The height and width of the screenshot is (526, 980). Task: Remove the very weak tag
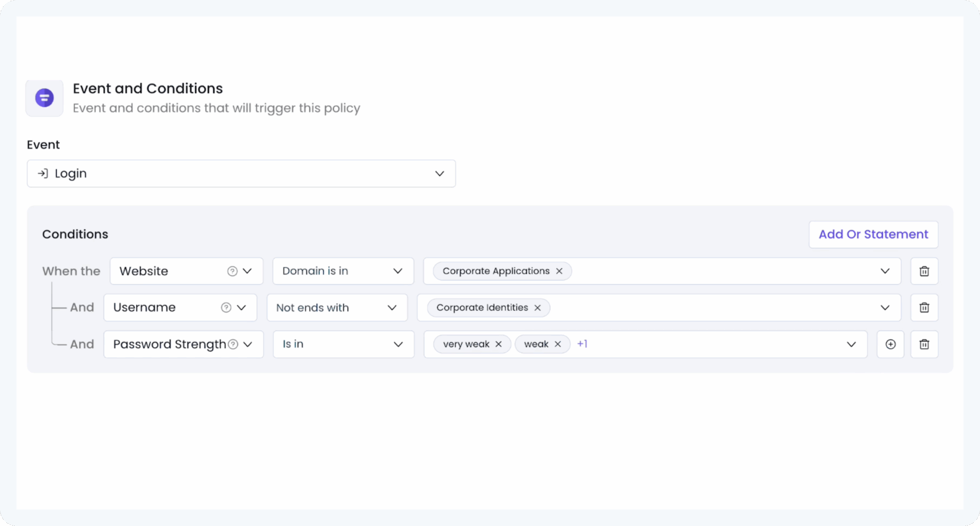point(498,344)
